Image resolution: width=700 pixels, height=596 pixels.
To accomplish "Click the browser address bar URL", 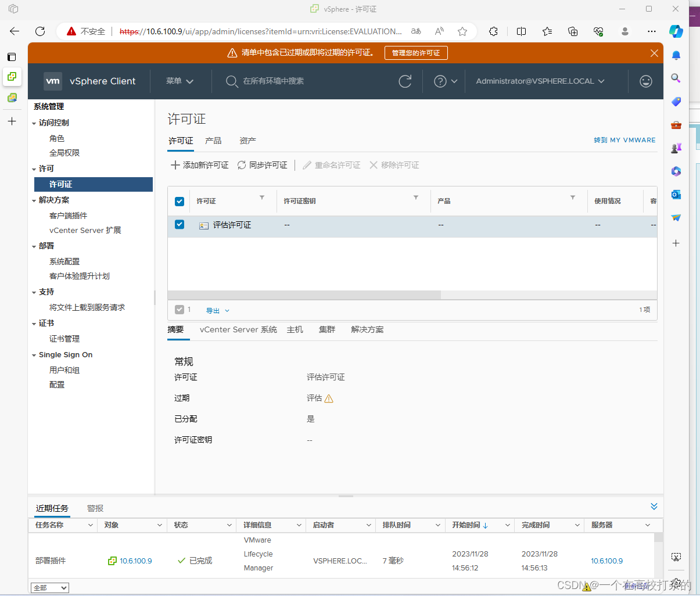I will tap(260, 31).
